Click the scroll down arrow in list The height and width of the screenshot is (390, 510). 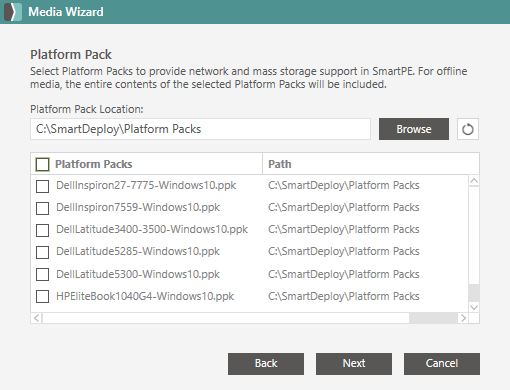[x=474, y=307]
